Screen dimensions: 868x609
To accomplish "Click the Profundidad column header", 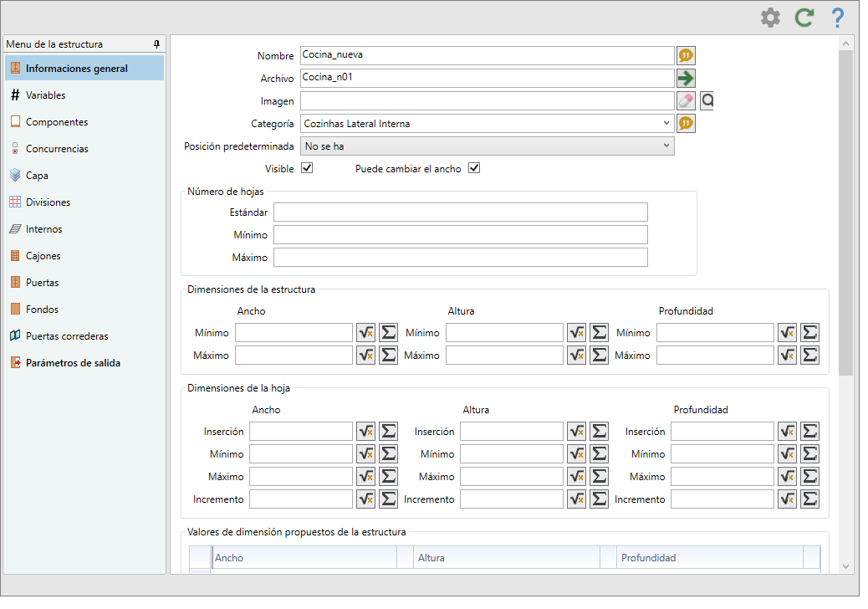I will [x=710, y=557].
